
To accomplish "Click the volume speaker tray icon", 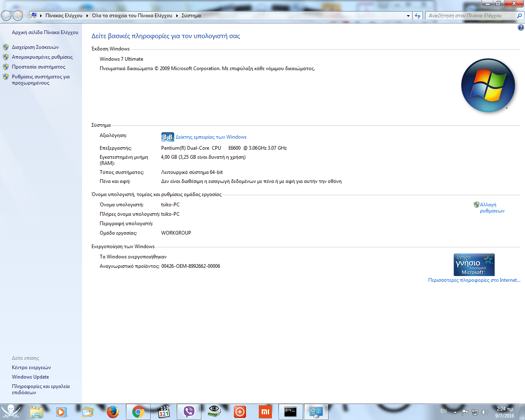I will [484, 412].
